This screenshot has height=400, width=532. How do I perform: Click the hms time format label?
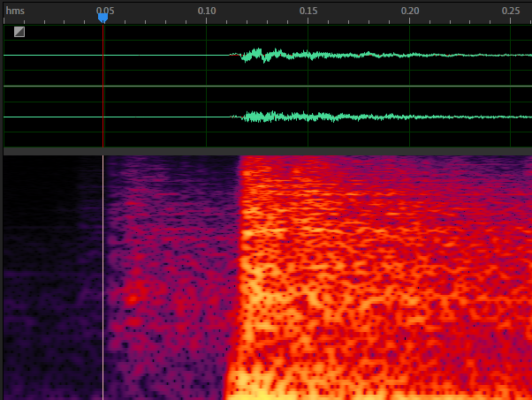pos(15,11)
